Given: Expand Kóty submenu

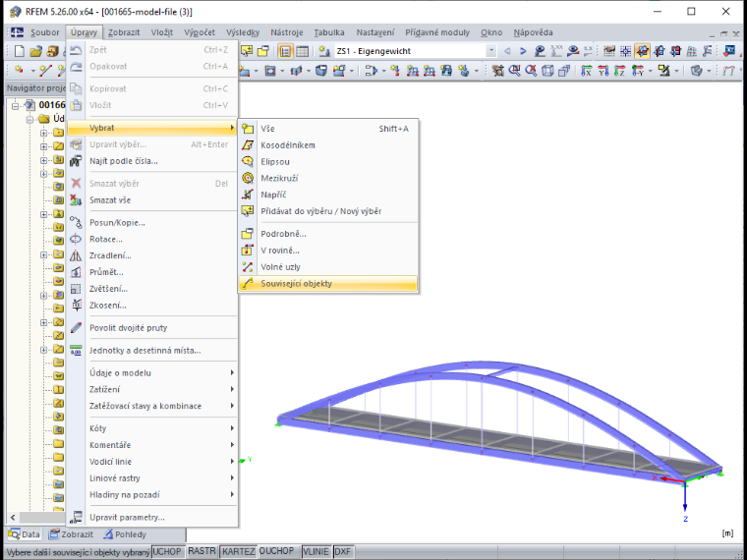Looking at the screenshot, I should [x=152, y=428].
